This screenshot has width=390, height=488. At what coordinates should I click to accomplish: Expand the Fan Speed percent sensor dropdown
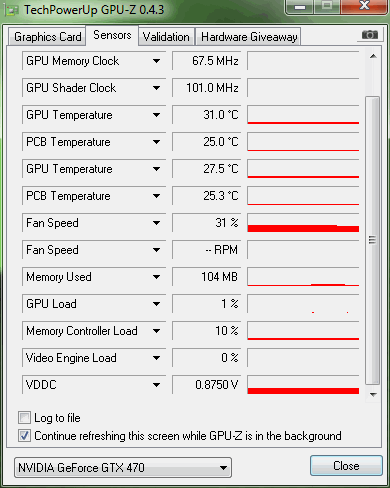point(156,223)
